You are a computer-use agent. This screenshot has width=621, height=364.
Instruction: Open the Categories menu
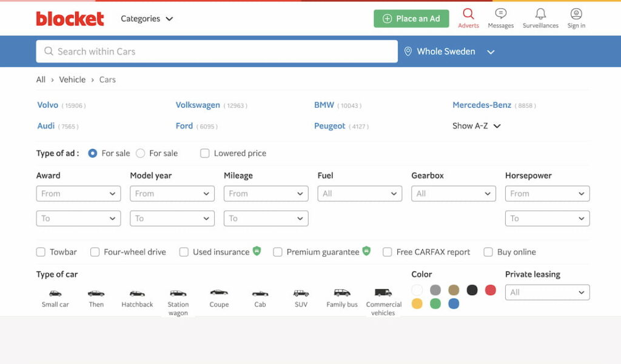click(x=147, y=19)
